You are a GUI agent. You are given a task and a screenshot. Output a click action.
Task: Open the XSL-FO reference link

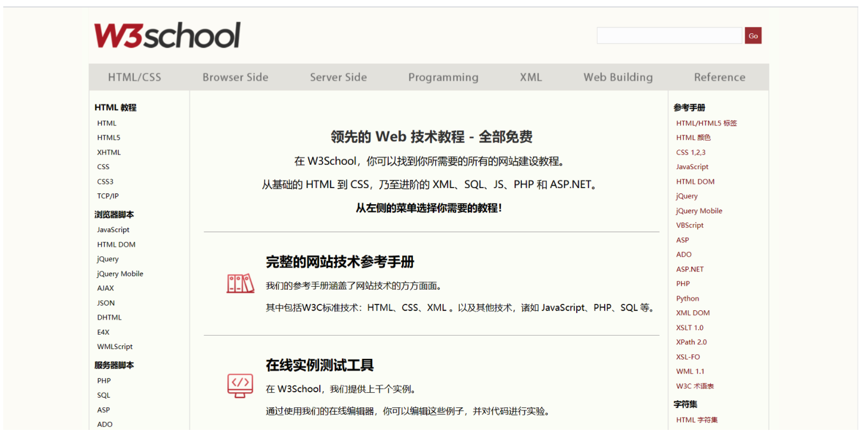click(x=688, y=357)
